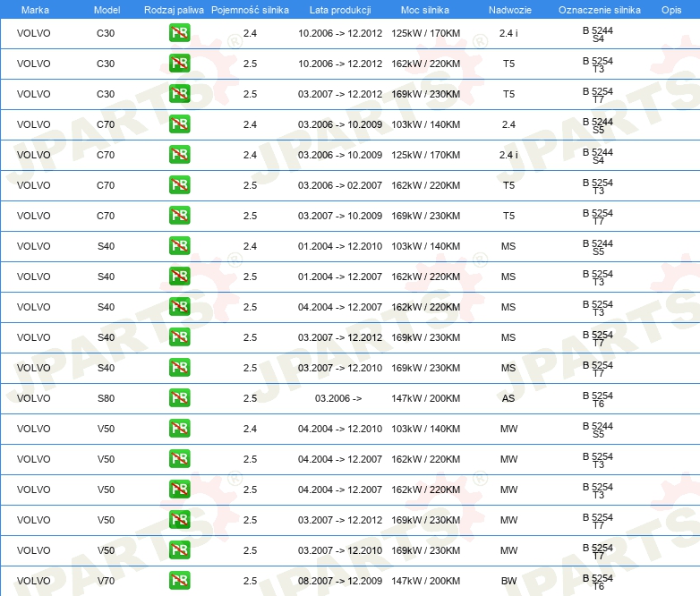Viewport: 700px width, 596px height.
Task: Select the date 03.2006 -> 10.2009 in the 103kW C70 row
Action: tap(340, 124)
